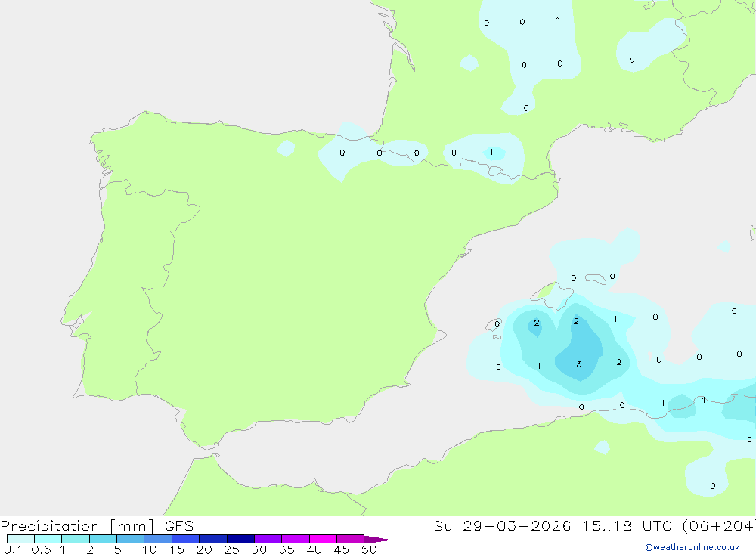756x554 pixels.
Task: Click the "0.5" legend scale label
Action: pos(41,549)
